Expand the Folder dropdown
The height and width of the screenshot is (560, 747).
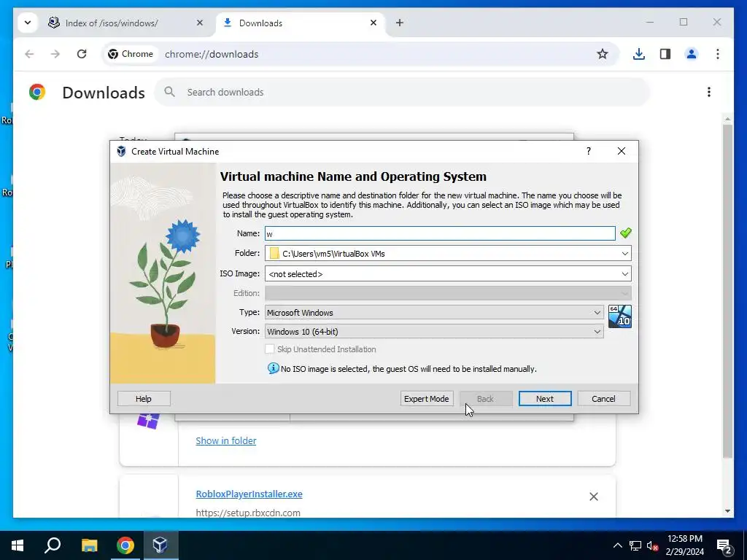[x=624, y=253]
